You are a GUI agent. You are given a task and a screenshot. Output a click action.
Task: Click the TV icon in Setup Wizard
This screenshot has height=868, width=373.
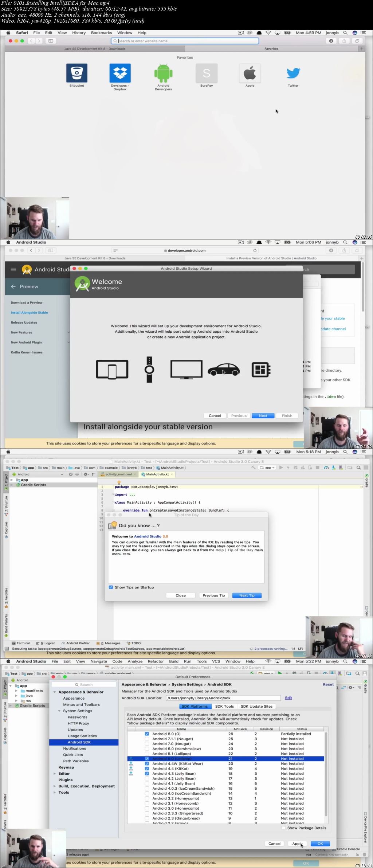[186, 370]
